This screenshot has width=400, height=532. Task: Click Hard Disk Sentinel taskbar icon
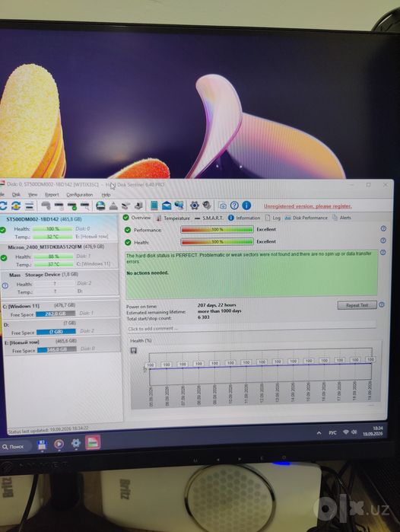(x=93, y=442)
